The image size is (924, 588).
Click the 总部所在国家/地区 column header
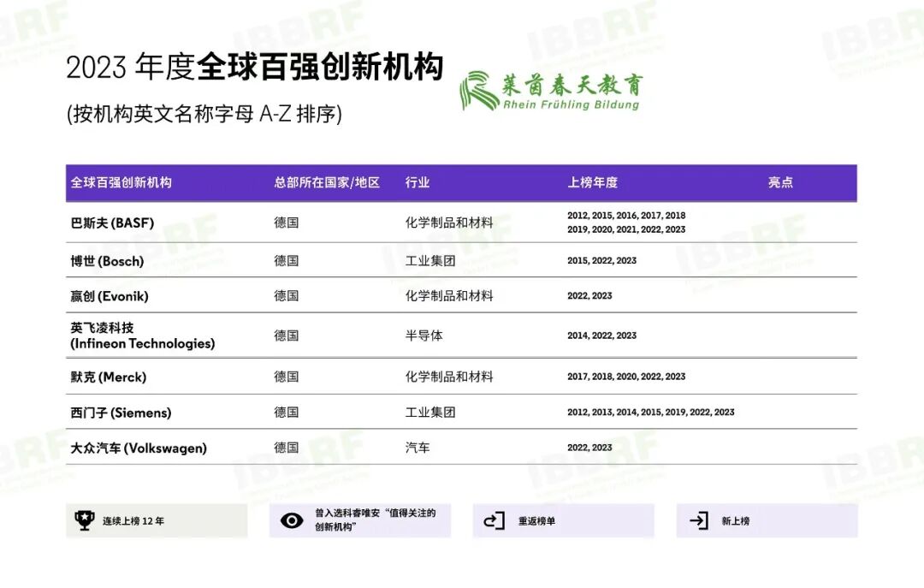click(327, 182)
